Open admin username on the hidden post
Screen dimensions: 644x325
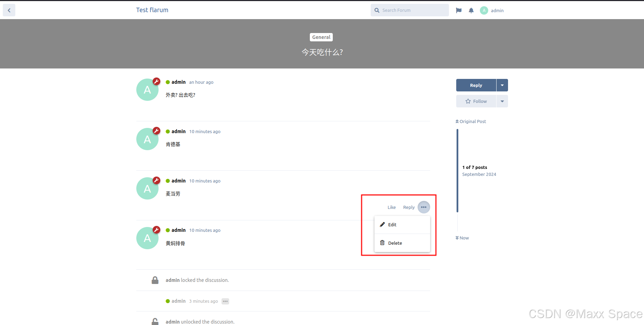click(178, 301)
